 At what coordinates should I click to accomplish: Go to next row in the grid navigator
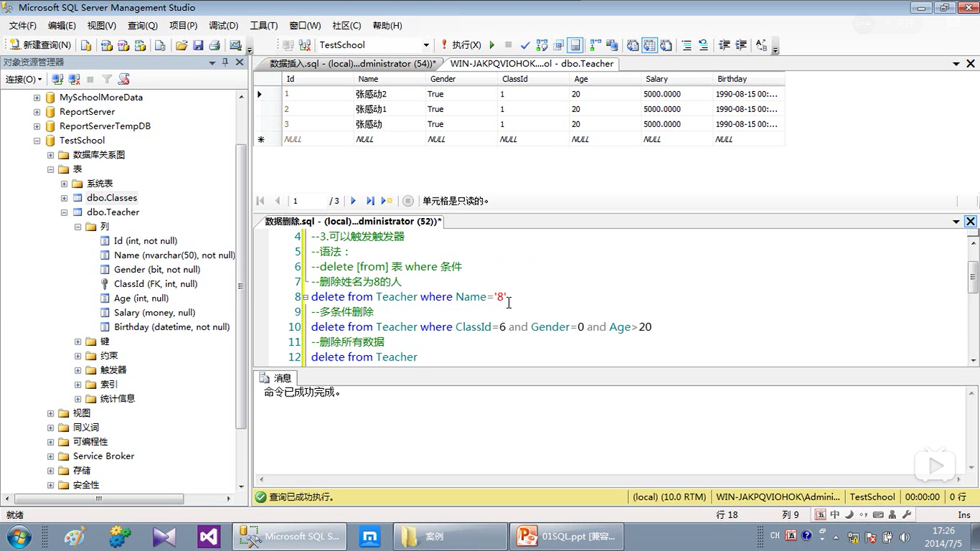point(353,201)
